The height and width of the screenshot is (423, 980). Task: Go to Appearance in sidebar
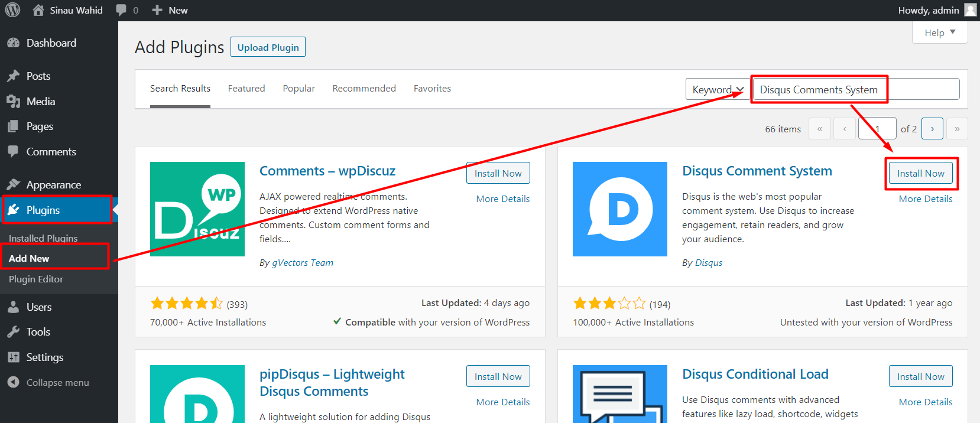[53, 185]
